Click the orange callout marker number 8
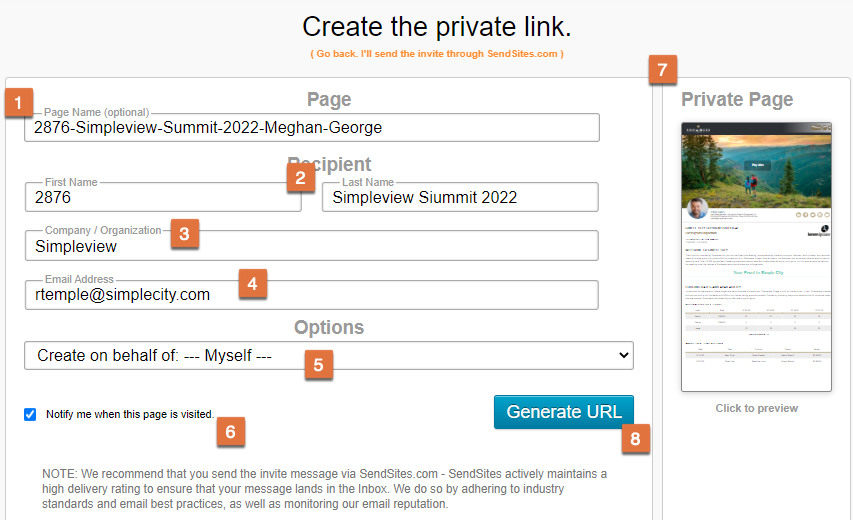 click(636, 438)
